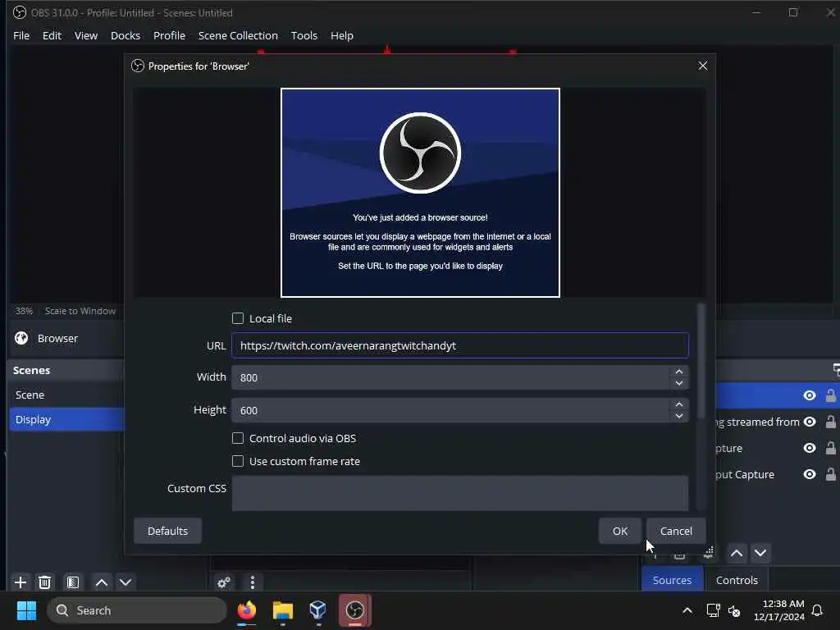The image size is (840, 630).
Task: Close the Properties for 'Browser' dialog
Action: [703, 66]
